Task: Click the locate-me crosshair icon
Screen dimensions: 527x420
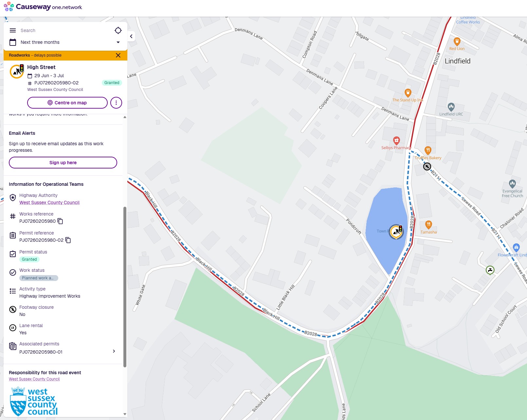Action: (x=118, y=30)
